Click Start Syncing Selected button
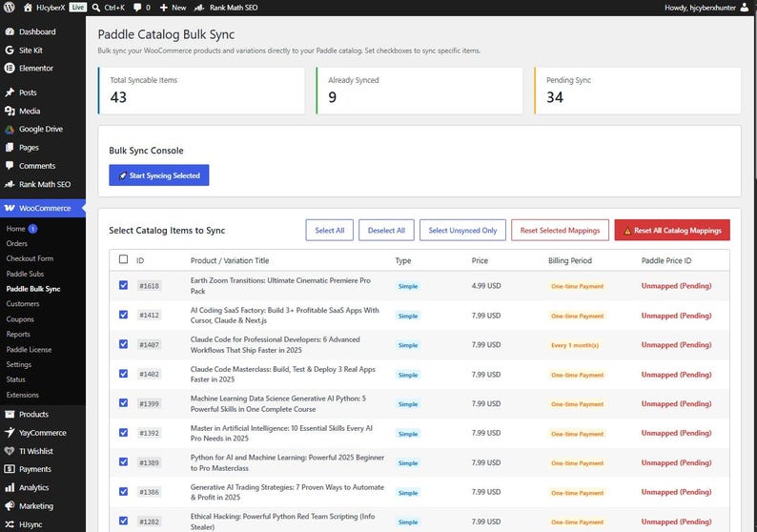 (159, 175)
